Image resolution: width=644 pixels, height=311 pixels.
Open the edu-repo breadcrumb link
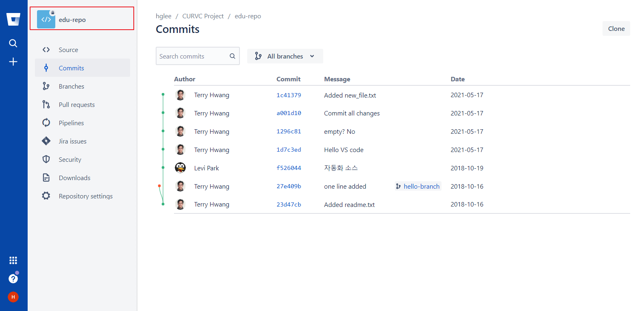(248, 16)
